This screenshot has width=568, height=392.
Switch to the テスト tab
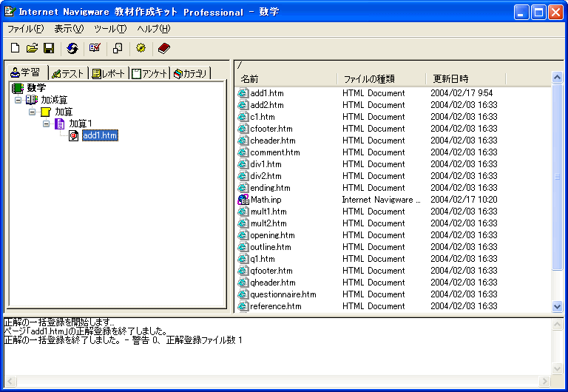pyautogui.click(x=68, y=73)
